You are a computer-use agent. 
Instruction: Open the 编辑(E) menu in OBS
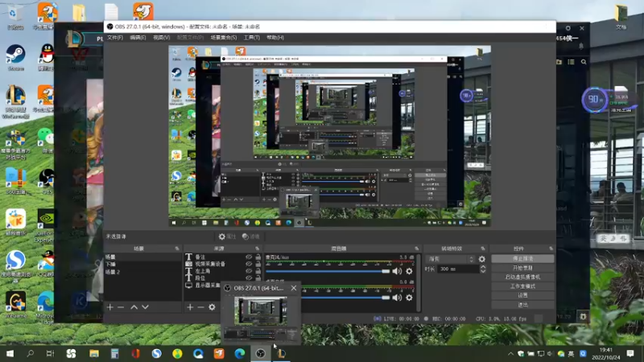point(138,37)
